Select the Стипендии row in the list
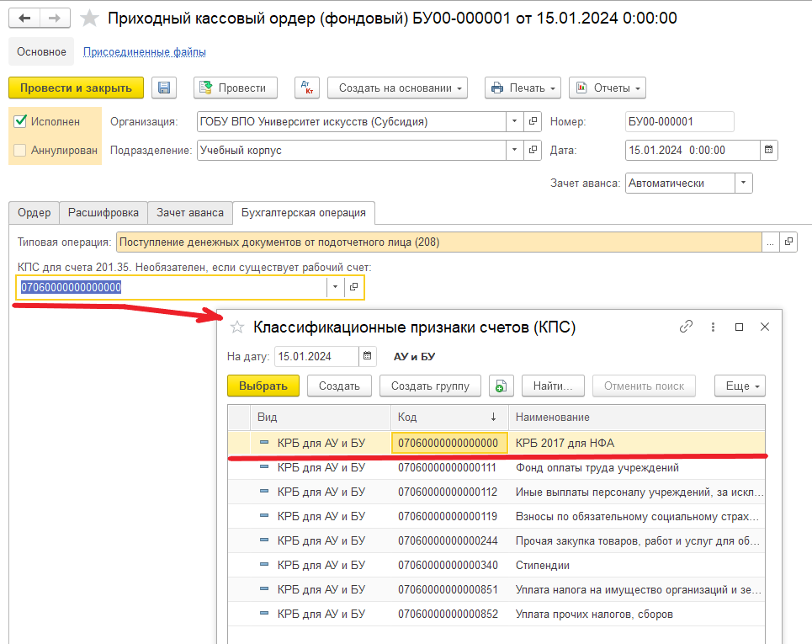Viewport: 812px width, 644px height. (x=496, y=565)
